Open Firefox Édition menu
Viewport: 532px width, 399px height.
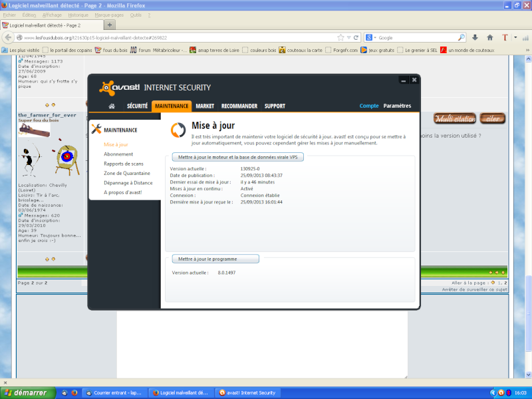pyautogui.click(x=29, y=15)
